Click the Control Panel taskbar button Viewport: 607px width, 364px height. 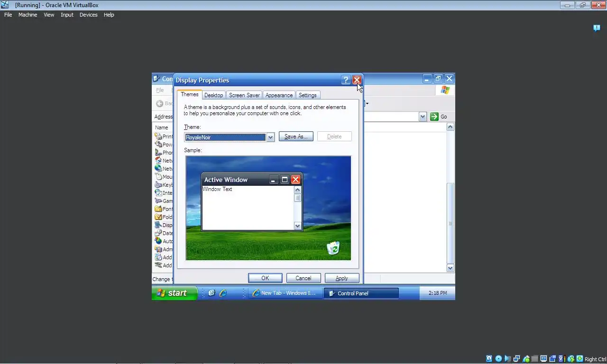pyautogui.click(x=361, y=293)
